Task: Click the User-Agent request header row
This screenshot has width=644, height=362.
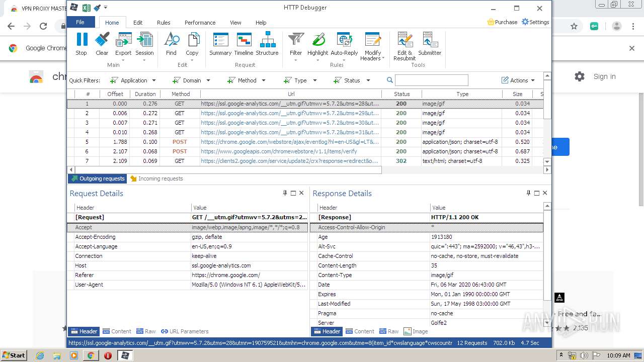Action: (188, 285)
